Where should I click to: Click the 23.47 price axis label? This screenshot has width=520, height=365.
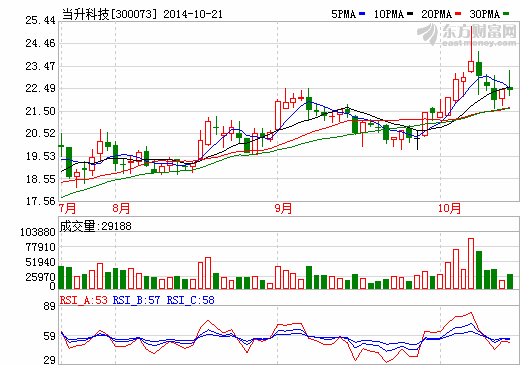pyautogui.click(x=40, y=66)
